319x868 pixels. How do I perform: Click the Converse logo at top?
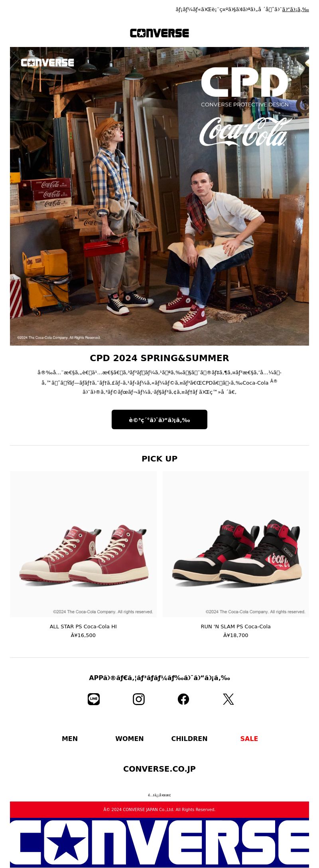coord(159,33)
